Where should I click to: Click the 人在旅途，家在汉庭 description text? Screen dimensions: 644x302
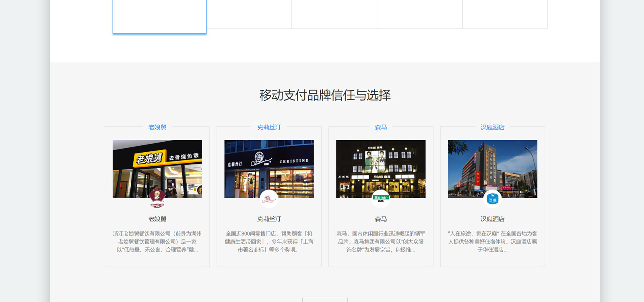[x=492, y=242]
